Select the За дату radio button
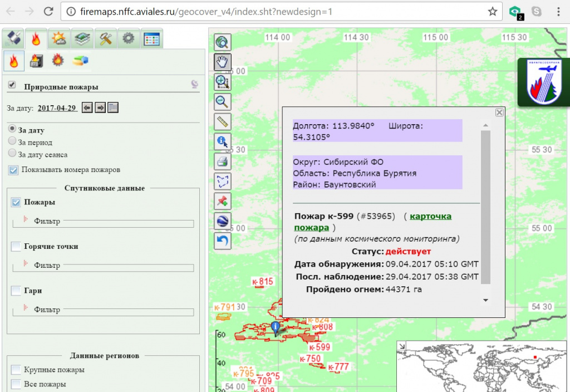The height and width of the screenshot is (392, 570). tap(12, 129)
